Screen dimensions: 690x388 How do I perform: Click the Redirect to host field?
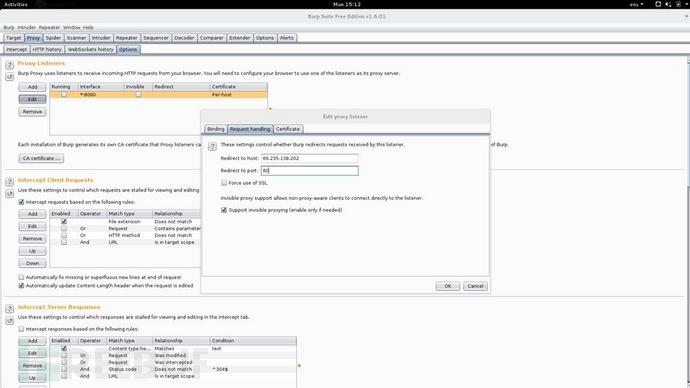[309, 158]
